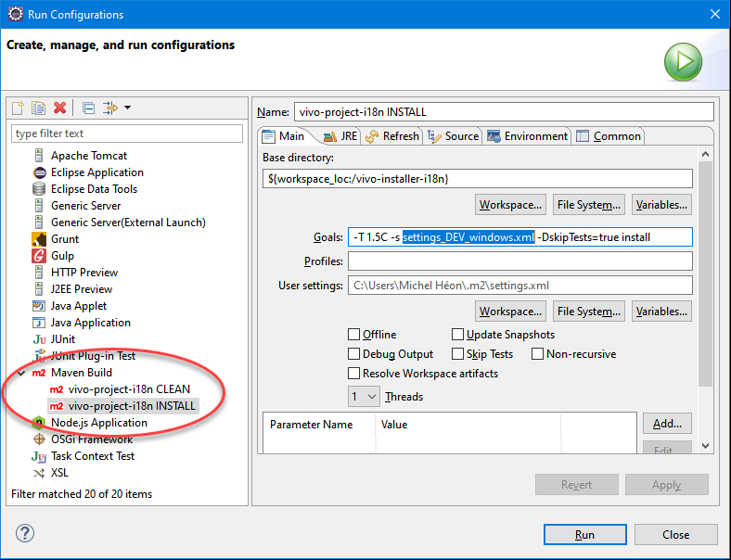Enable the Skip Tests checkbox

[x=458, y=354]
